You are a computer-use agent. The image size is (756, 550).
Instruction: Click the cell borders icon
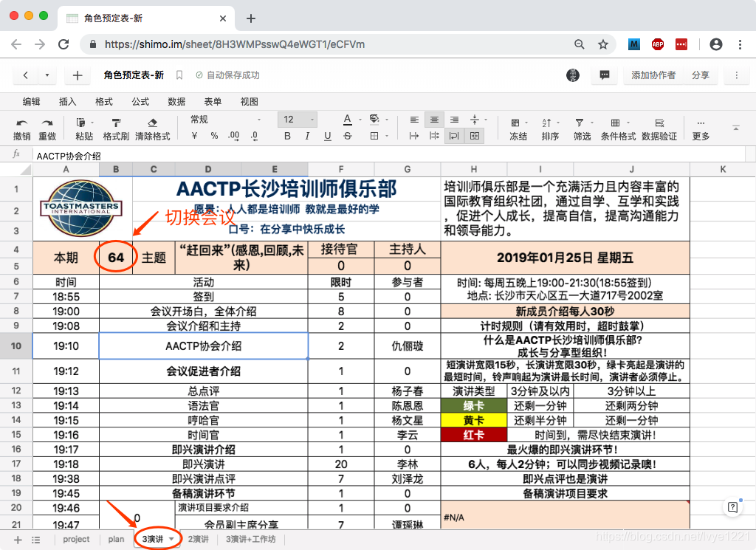pyautogui.click(x=374, y=136)
